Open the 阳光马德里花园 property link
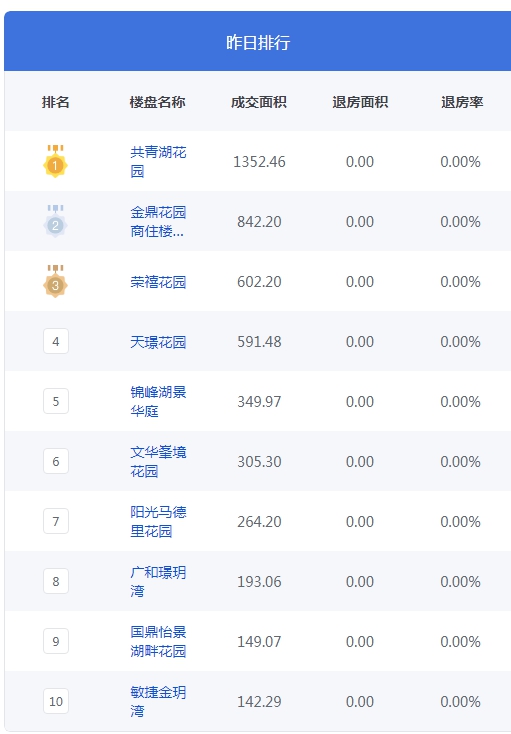Viewport: 511px width, 734px height. (x=158, y=521)
